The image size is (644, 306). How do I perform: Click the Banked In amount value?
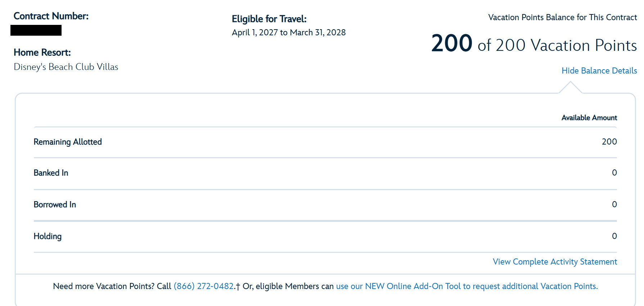coord(614,173)
